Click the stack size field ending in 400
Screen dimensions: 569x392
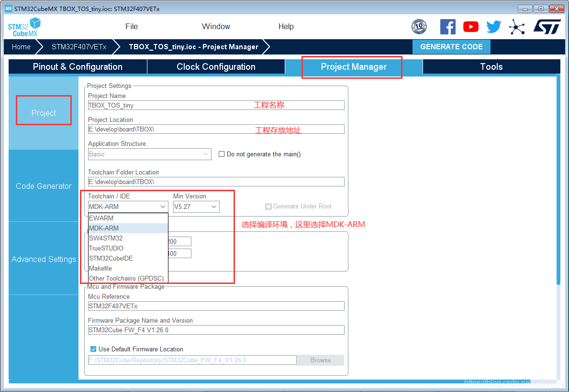coord(179,253)
